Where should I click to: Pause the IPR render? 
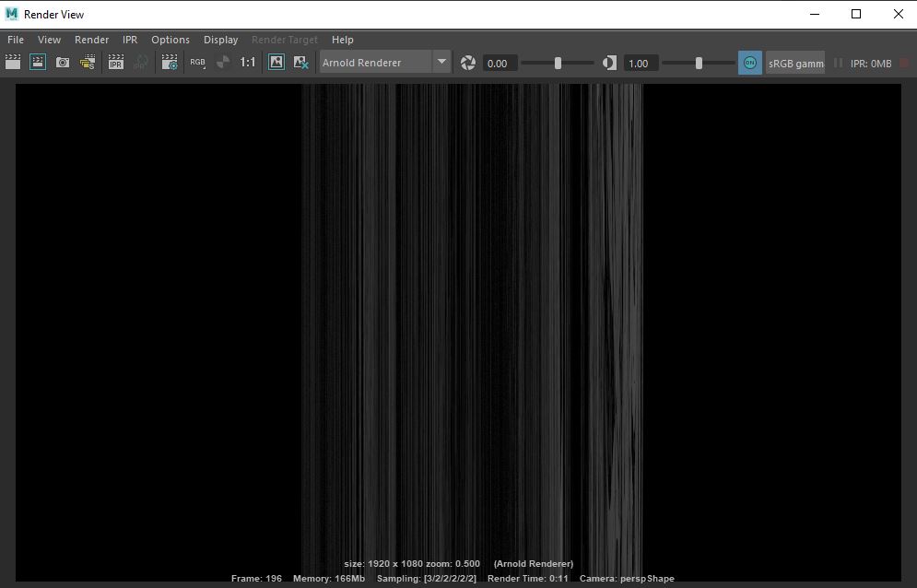point(840,62)
